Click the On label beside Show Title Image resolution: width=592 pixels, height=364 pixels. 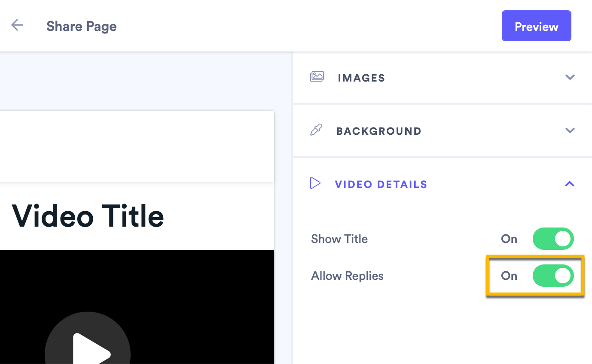pos(509,239)
